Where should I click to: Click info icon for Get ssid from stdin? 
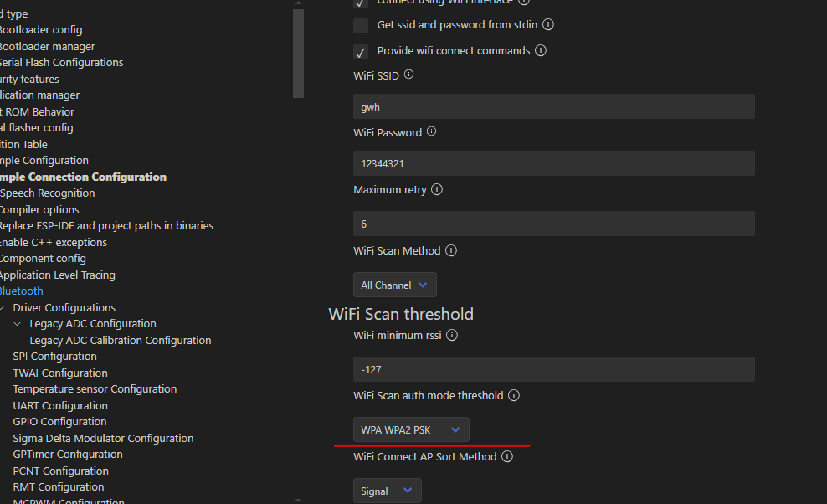[547, 25]
